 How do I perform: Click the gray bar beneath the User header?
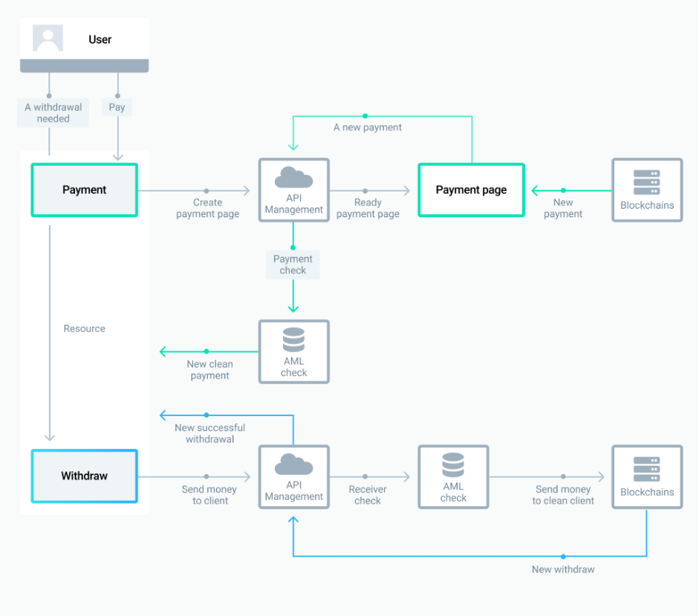click(84, 66)
